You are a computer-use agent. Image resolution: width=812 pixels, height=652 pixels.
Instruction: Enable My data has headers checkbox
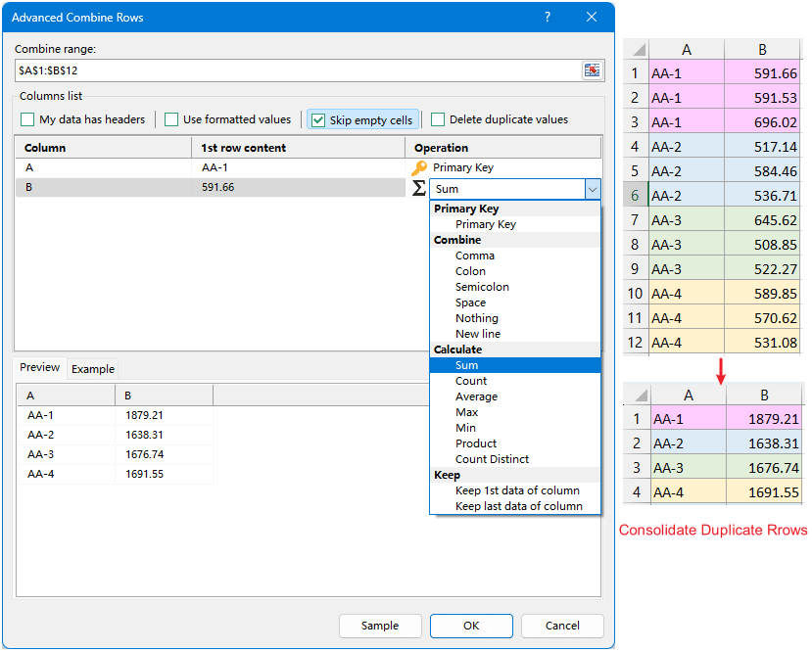(x=27, y=119)
